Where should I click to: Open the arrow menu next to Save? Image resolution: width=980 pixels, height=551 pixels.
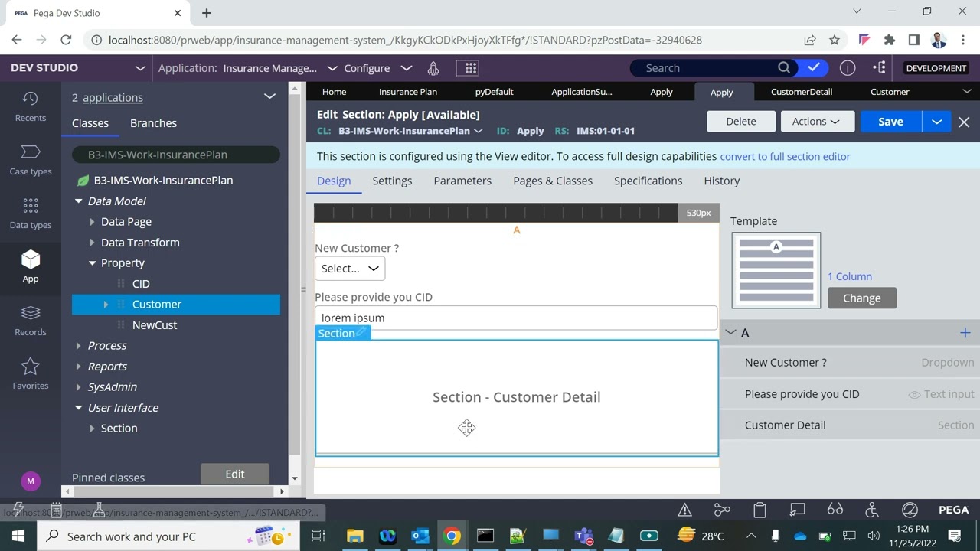click(x=936, y=122)
